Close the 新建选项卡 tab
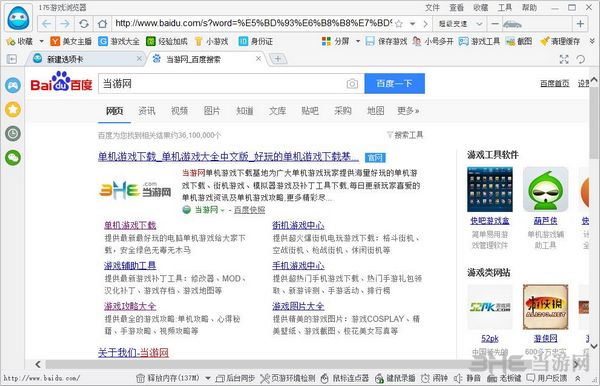 (139, 59)
